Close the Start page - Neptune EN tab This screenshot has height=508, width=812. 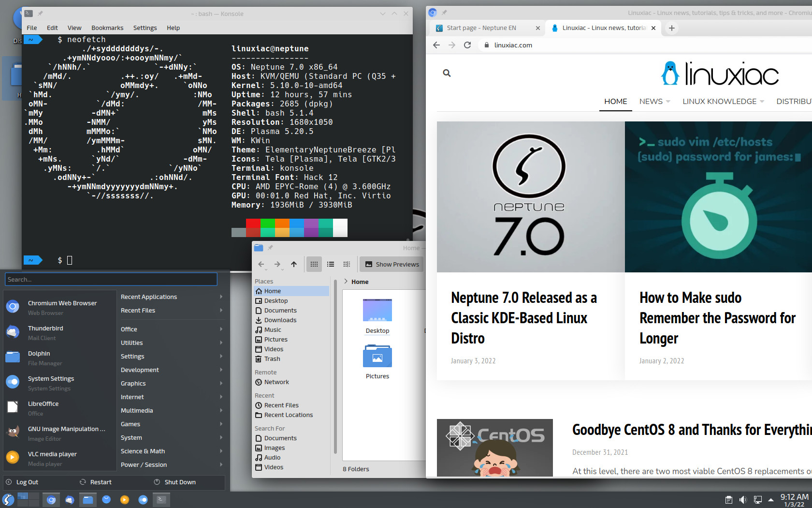point(538,28)
